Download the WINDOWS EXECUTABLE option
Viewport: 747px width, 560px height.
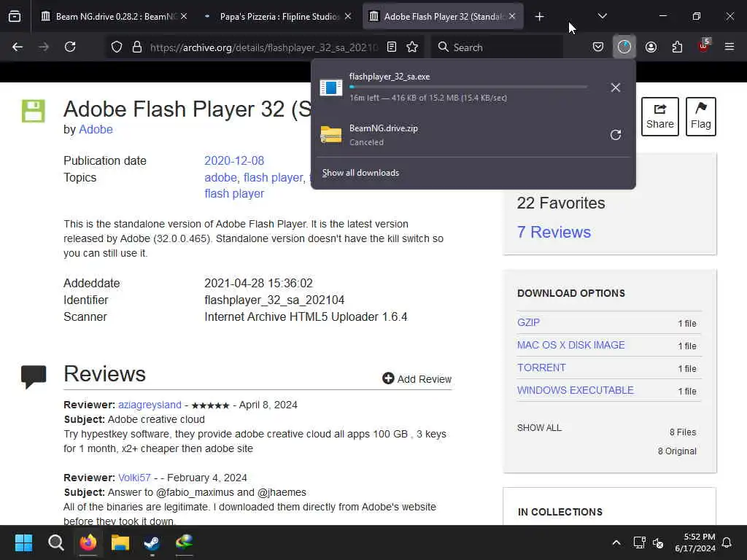click(575, 391)
